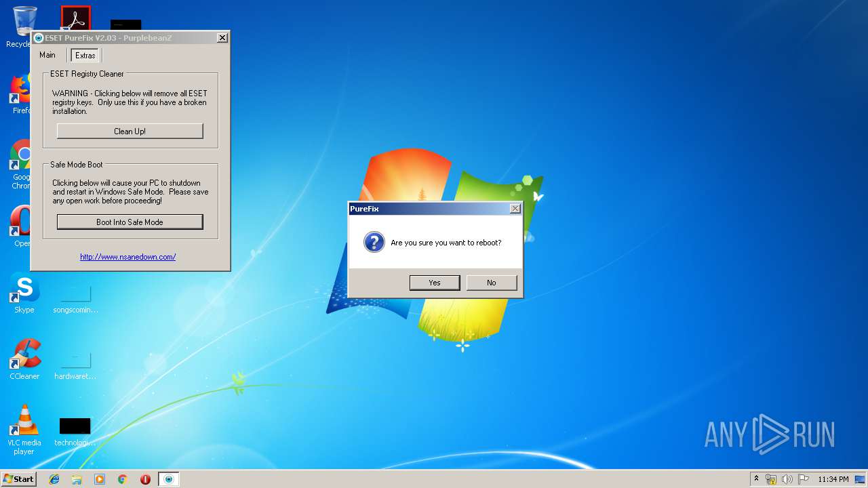The image size is (868, 488).
Task: Launch Chrome from the taskbar
Action: (123, 479)
